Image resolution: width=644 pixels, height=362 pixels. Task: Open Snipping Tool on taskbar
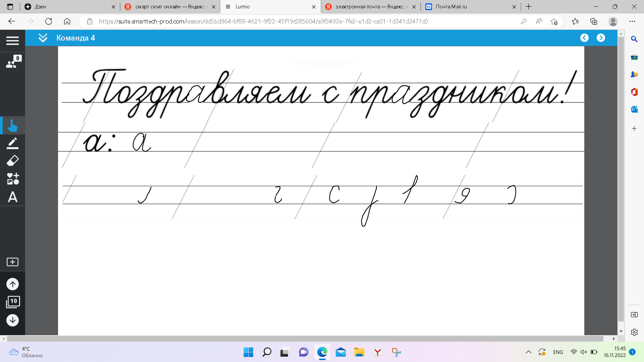point(396,352)
